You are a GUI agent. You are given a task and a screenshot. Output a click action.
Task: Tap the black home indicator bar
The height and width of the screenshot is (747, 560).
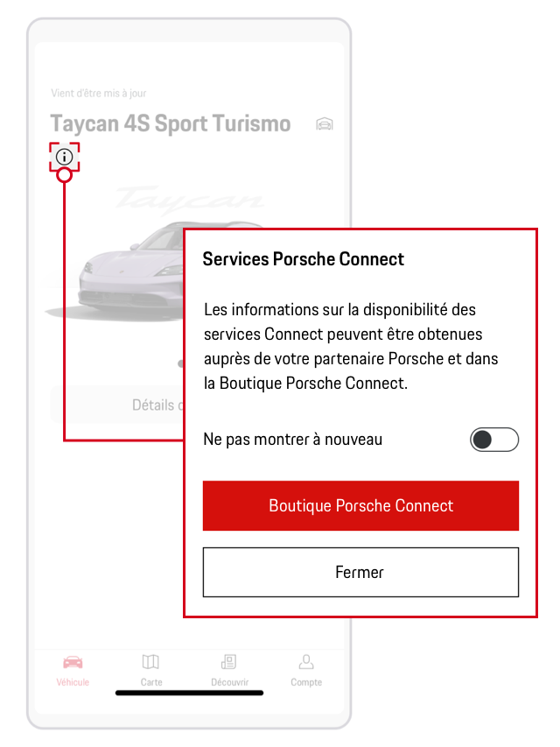pos(189,693)
